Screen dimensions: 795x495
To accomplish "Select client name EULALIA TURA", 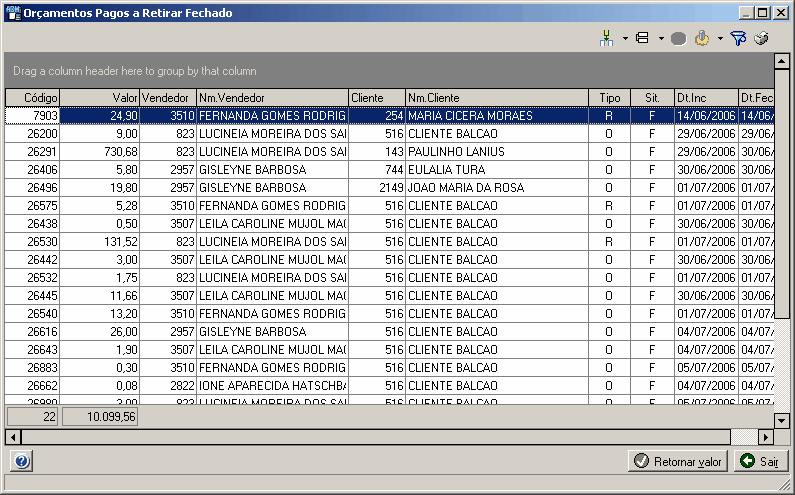I will click(497, 170).
